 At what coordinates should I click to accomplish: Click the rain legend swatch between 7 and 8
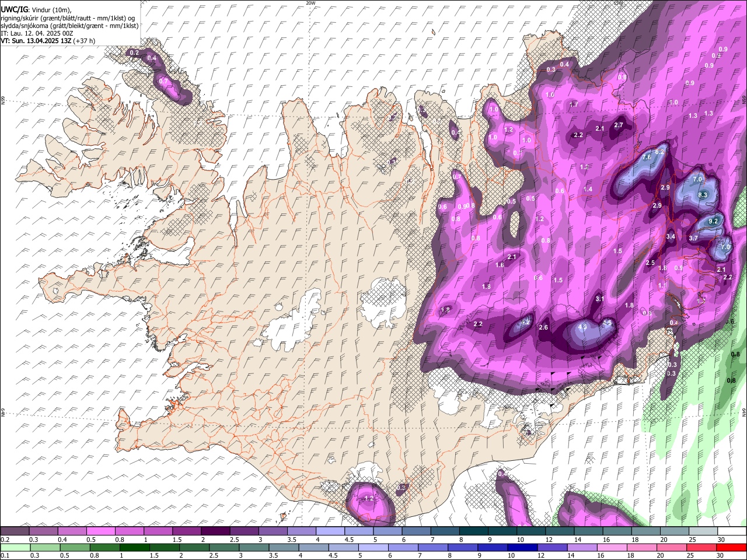[x=432, y=548]
